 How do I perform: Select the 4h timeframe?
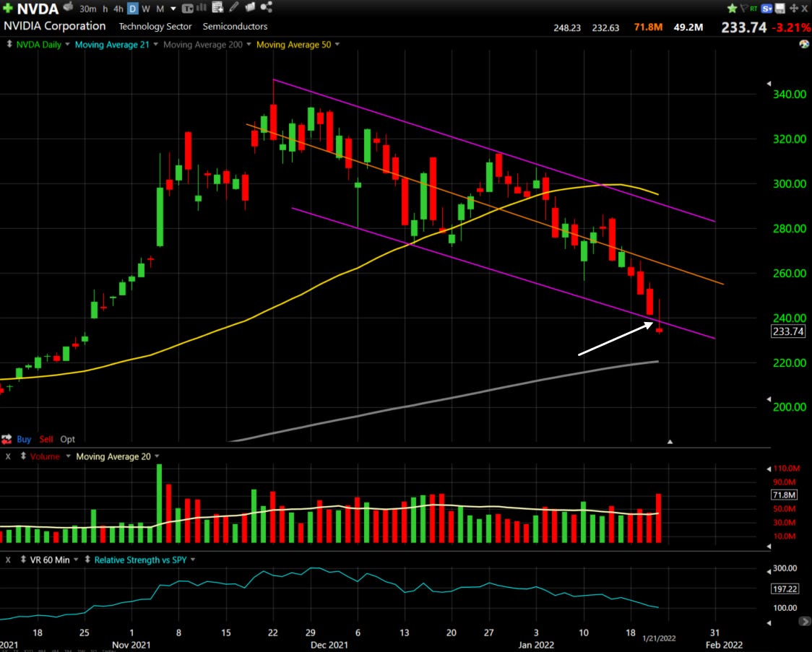(118, 9)
